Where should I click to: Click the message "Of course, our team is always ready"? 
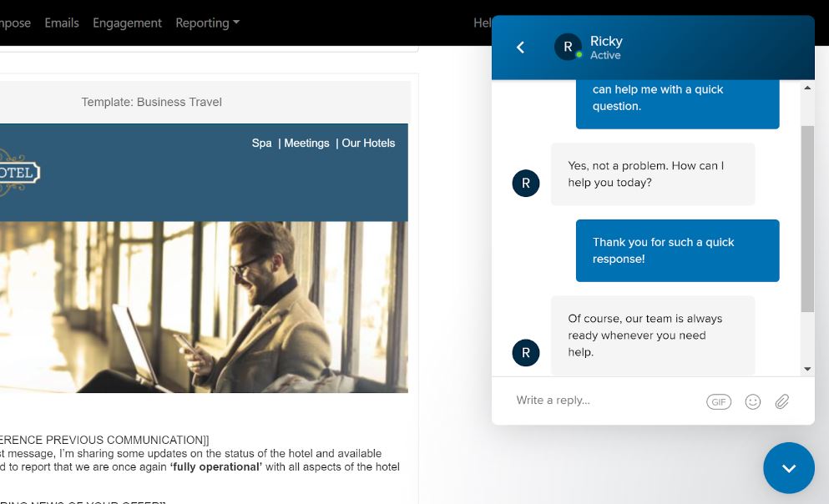click(x=652, y=335)
